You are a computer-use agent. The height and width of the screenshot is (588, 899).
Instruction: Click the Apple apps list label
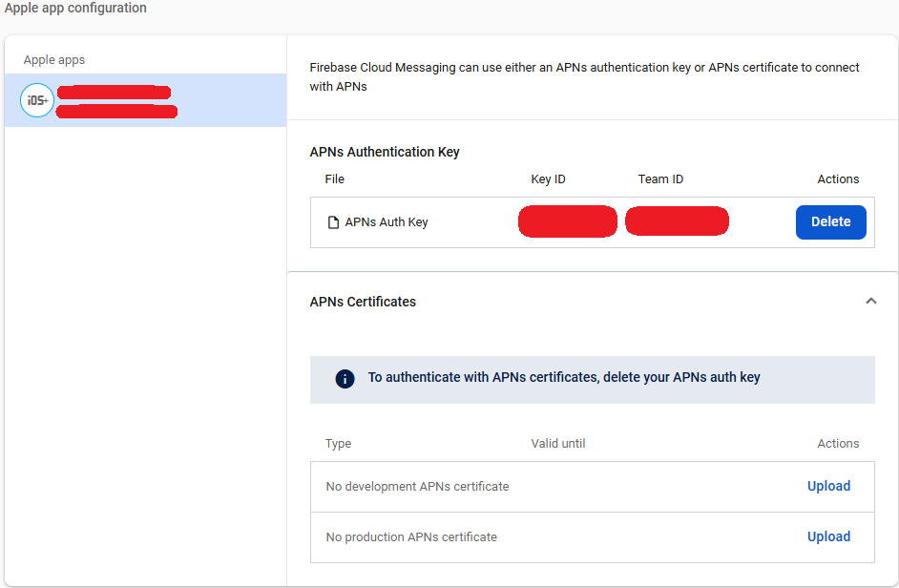(53, 60)
